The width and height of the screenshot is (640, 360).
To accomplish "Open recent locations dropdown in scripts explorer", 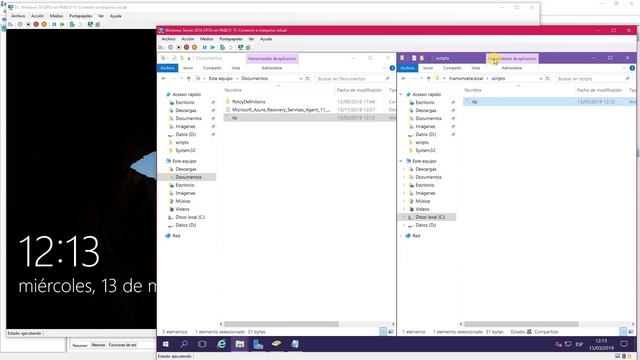I will click(x=421, y=78).
